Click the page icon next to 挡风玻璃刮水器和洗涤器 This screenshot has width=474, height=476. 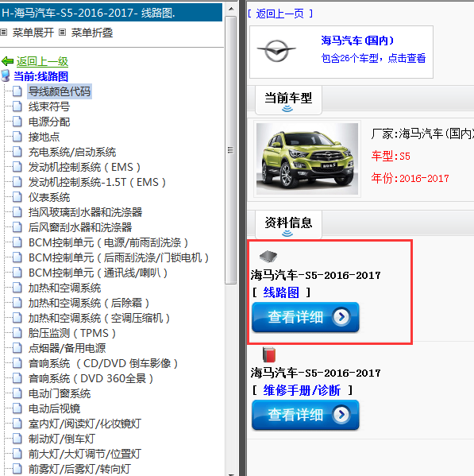pos(17,212)
